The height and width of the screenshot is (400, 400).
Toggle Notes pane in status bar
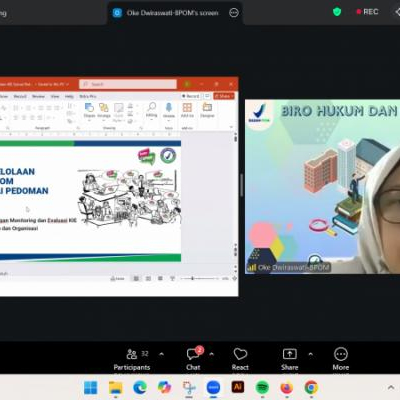point(117,278)
